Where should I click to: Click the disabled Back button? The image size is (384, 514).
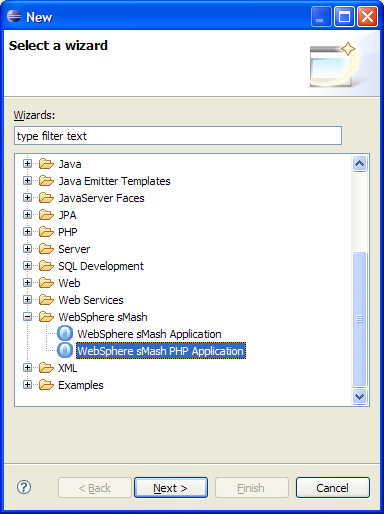[95, 488]
